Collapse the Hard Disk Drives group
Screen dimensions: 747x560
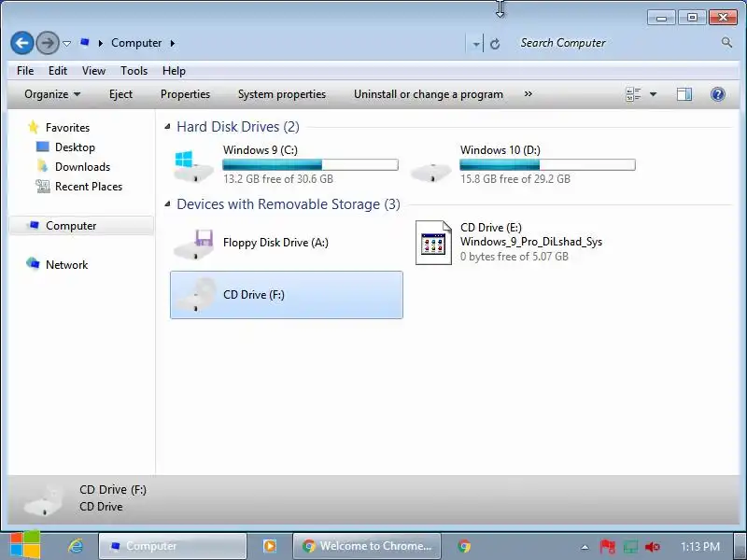point(167,127)
